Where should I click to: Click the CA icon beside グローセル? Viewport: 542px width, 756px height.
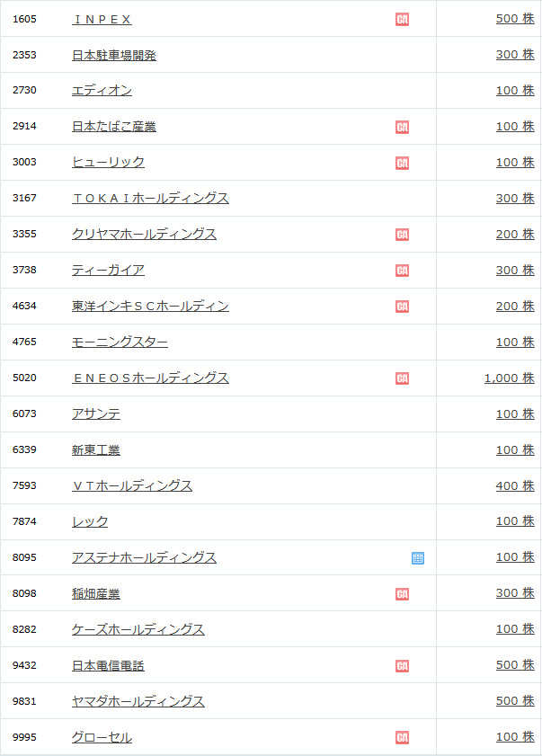click(402, 737)
